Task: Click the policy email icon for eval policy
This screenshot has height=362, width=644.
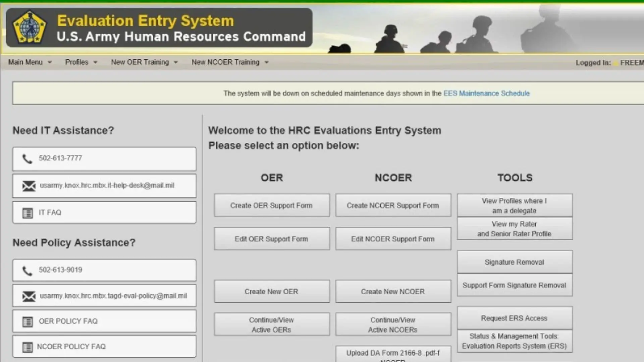Action: 28,296
